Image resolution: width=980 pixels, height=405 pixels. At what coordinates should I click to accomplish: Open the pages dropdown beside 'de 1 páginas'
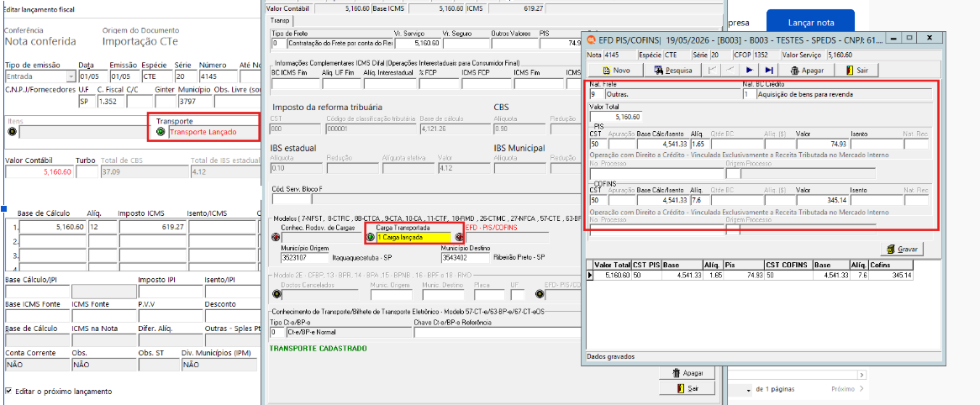point(749,390)
